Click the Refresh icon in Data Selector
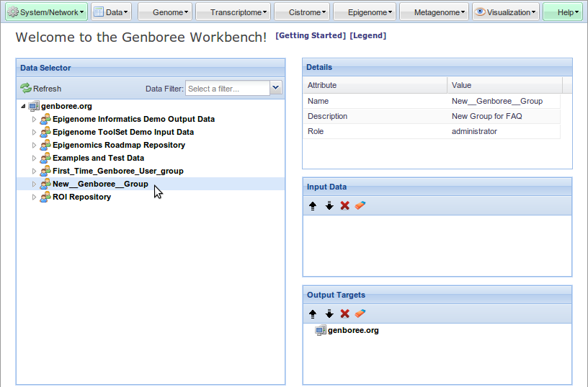 point(26,89)
